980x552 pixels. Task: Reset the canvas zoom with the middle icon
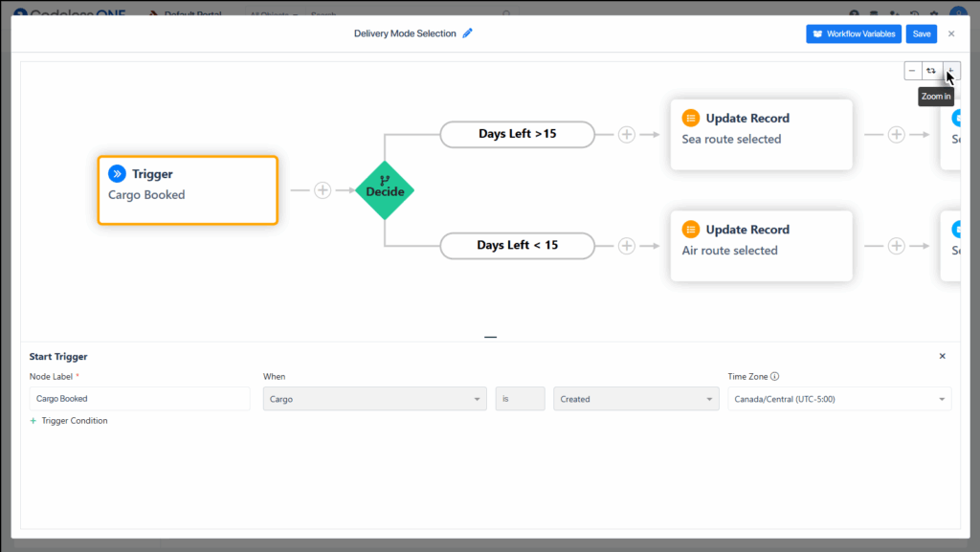pos(931,71)
